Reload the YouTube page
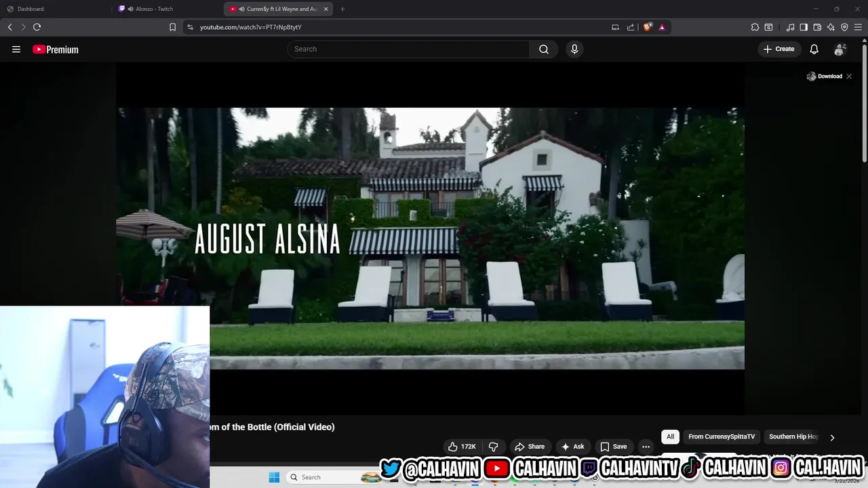The image size is (868, 488). coord(37,27)
